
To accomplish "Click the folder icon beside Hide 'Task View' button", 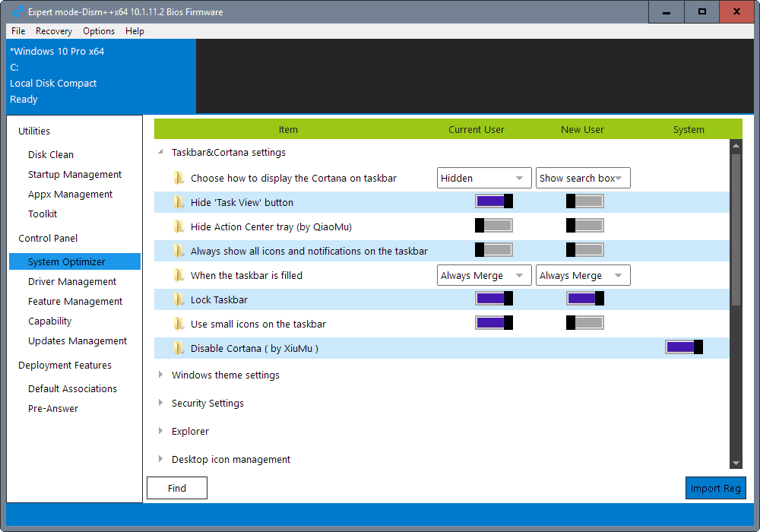I will [x=177, y=201].
